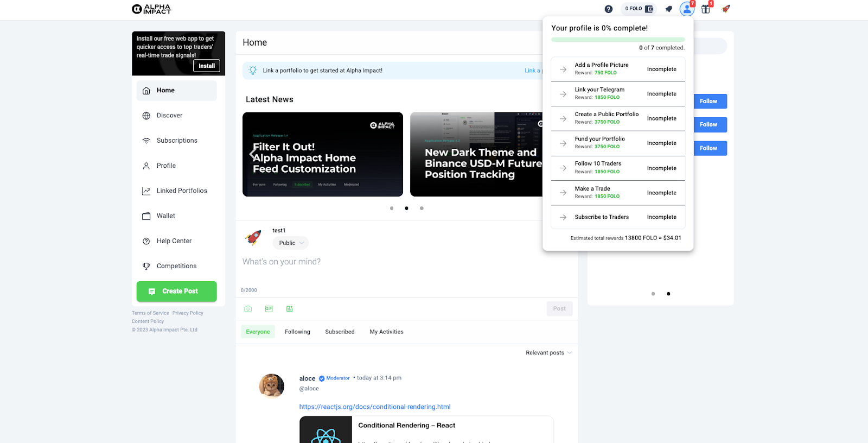Expand the Relevant posts sort dropdown
Image resolution: width=868 pixels, height=443 pixels.
(548, 353)
